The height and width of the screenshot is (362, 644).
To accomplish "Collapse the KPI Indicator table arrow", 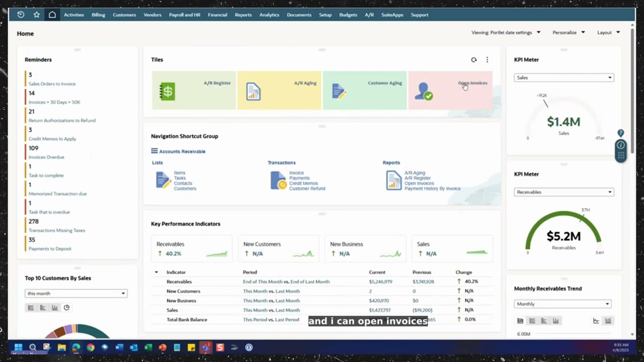I will click(156, 273).
